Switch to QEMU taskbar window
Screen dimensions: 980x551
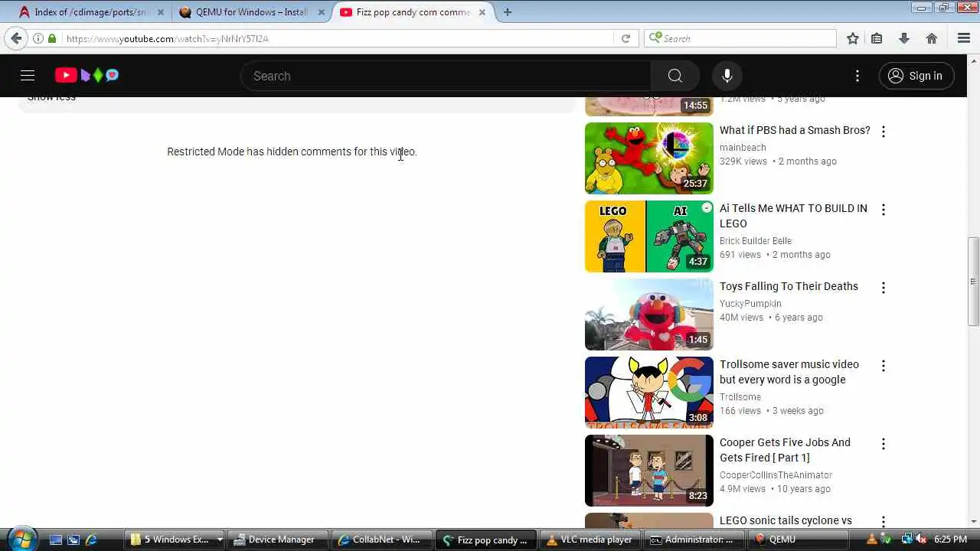pos(797,540)
